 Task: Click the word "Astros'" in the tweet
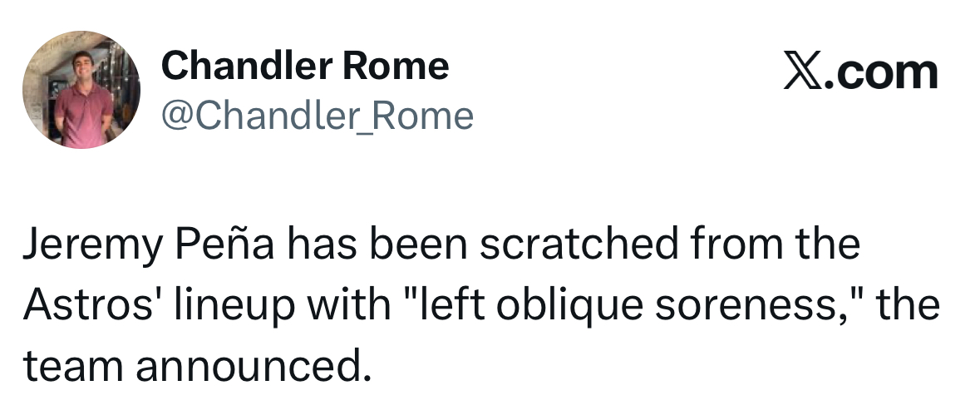[x=88, y=304]
